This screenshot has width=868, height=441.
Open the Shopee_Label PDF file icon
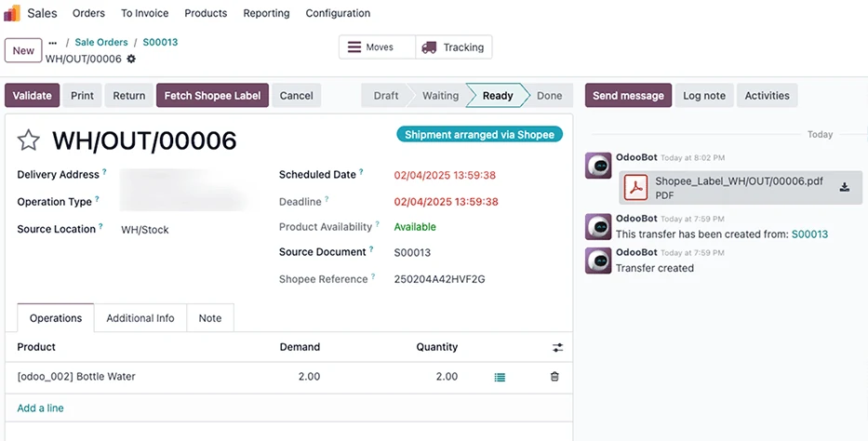635,188
